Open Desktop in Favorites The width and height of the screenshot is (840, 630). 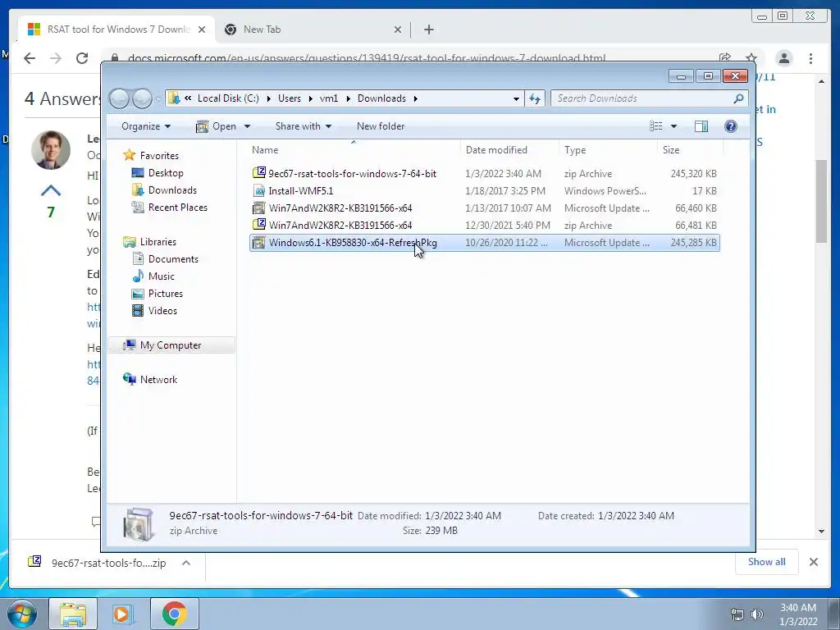pos(166,173)
